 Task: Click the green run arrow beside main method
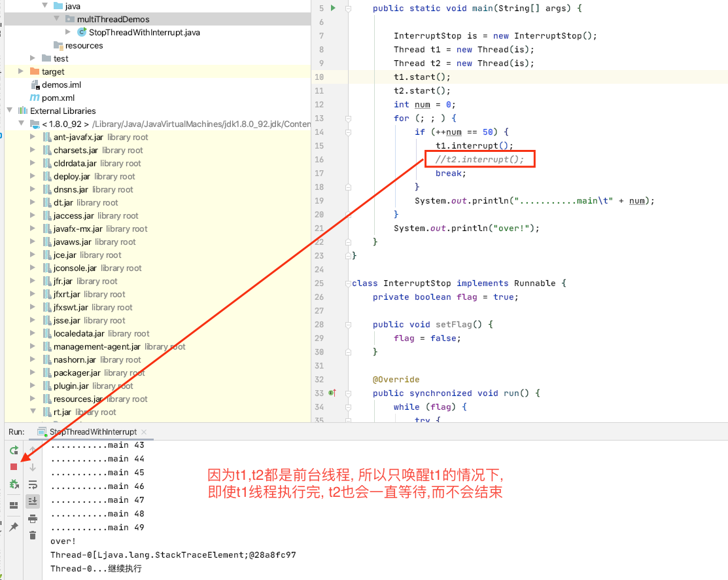(x=333, y=8)
